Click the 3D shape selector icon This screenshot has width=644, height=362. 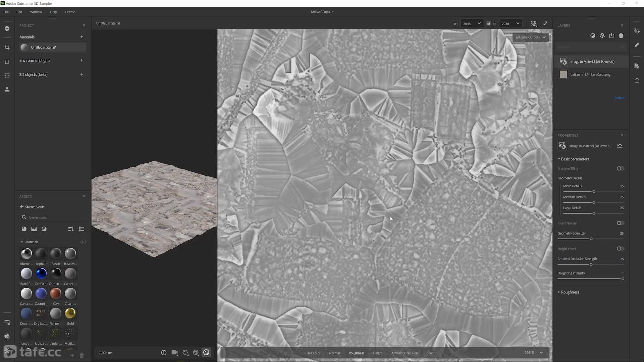185,353
